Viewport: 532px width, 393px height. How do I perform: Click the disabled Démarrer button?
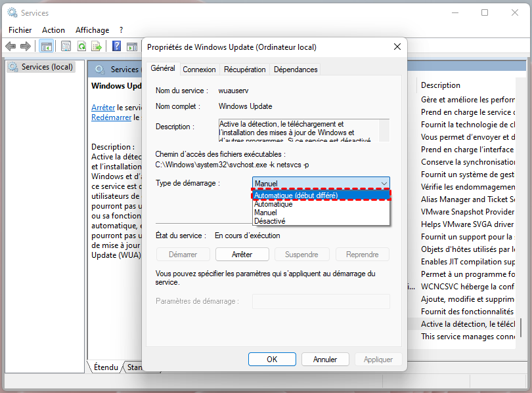(x=183, y=255)
